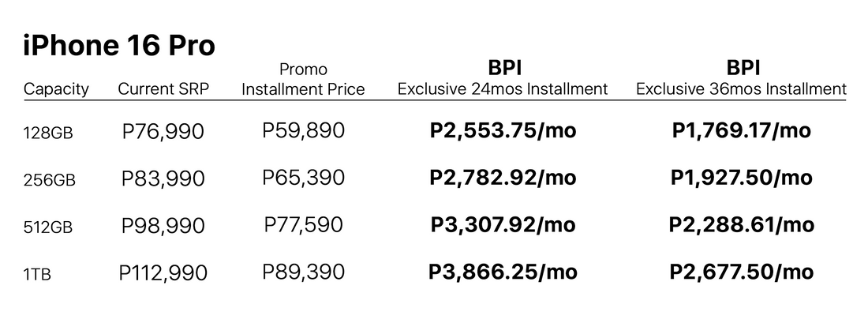The image size is (868, 323).
Task: Click the iPhone 16 Pro heading
Action: [119, 46]
